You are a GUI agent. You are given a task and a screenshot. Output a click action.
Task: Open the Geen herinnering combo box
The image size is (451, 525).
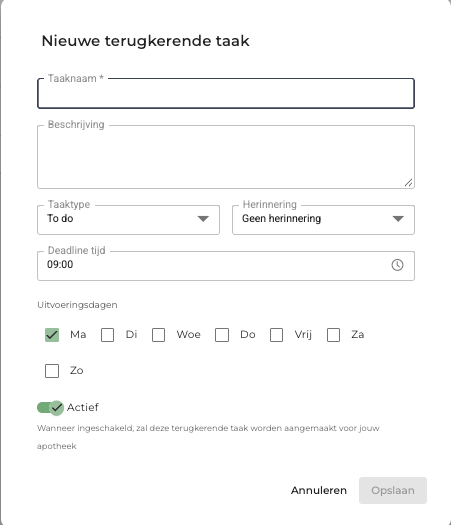pyautogui.click(x=323, y=220)
